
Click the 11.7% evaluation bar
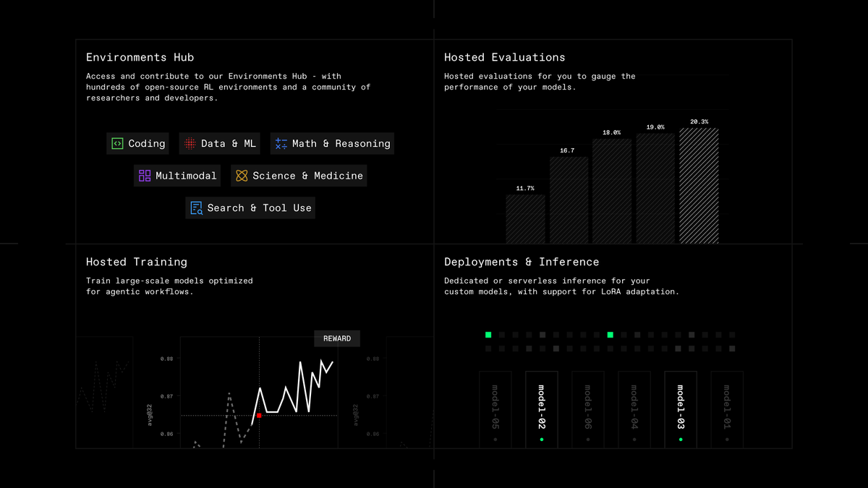pos(525,219)
